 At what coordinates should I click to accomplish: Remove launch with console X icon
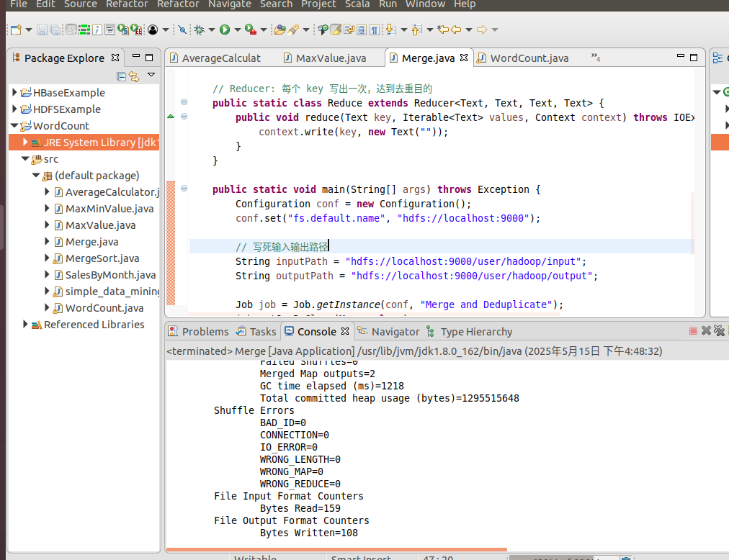point(706,331)
